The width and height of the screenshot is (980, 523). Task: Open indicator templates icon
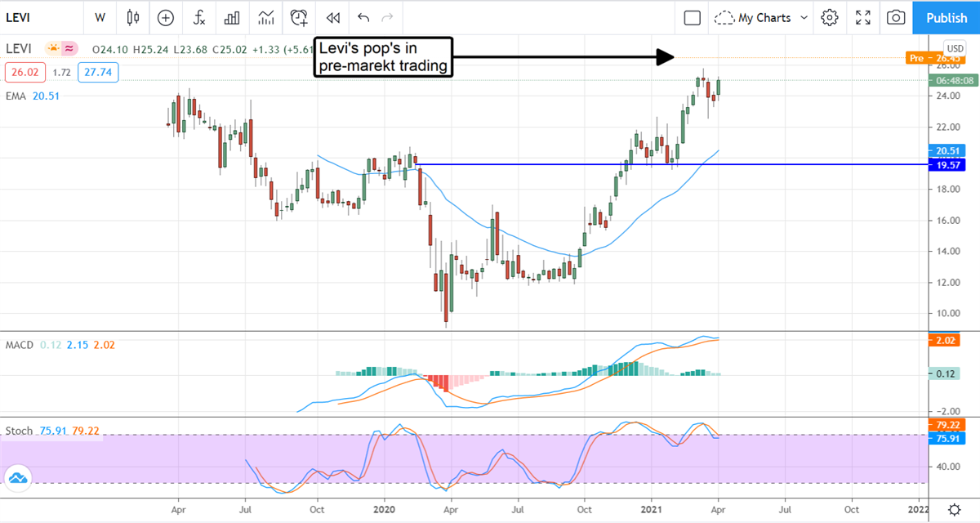[265, 17]
